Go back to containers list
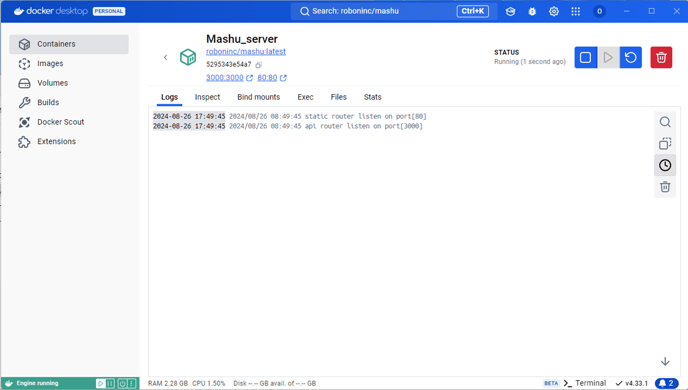This screenshot has height=390, width=688. point(165,57)
